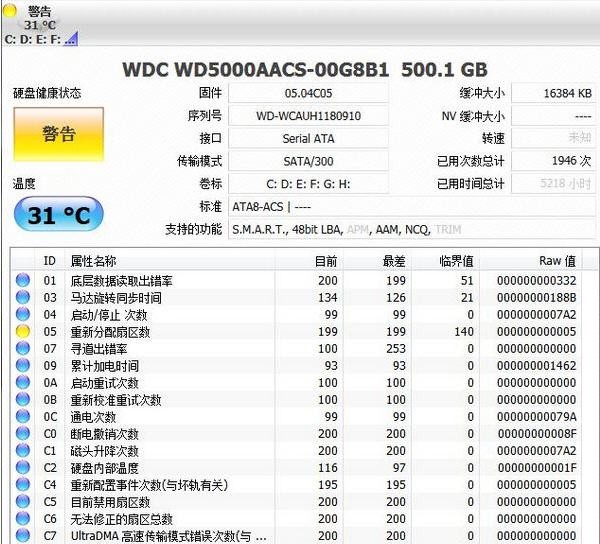
Task: Click the yellow warning icon for row 05
Action: [23, 331]
